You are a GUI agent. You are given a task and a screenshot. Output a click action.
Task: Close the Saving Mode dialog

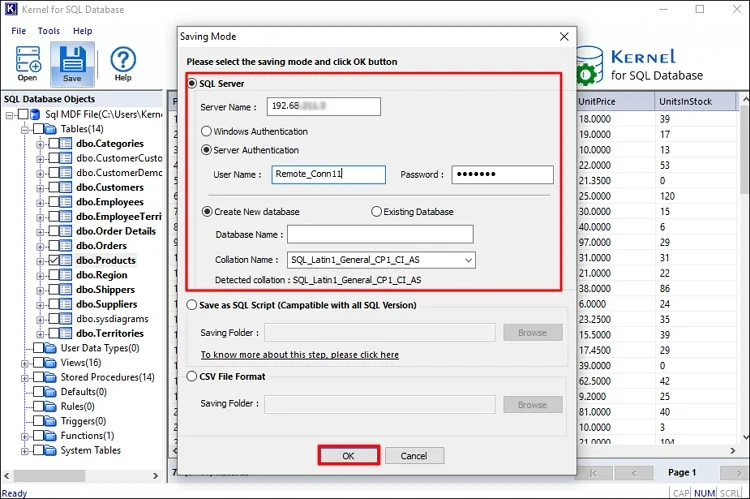point(564,37)
